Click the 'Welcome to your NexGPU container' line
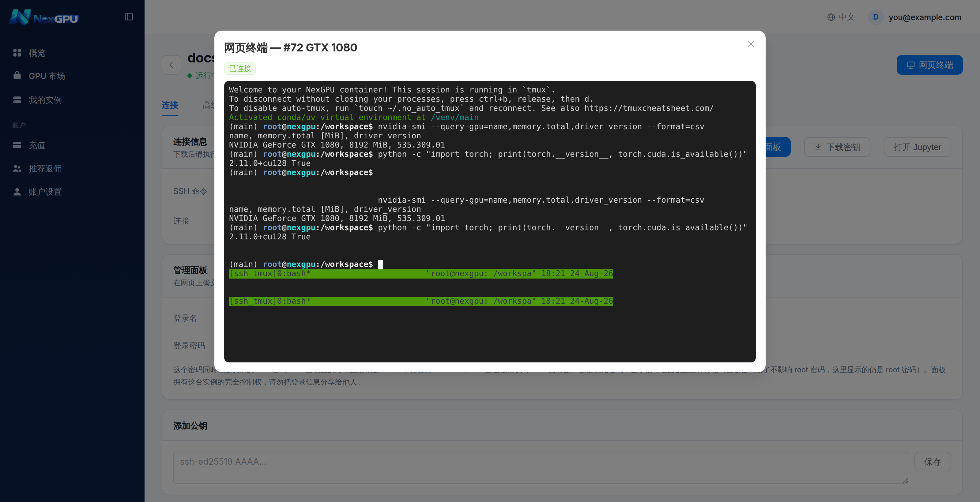This screenshot has width=980, height=502. point(392,90)
